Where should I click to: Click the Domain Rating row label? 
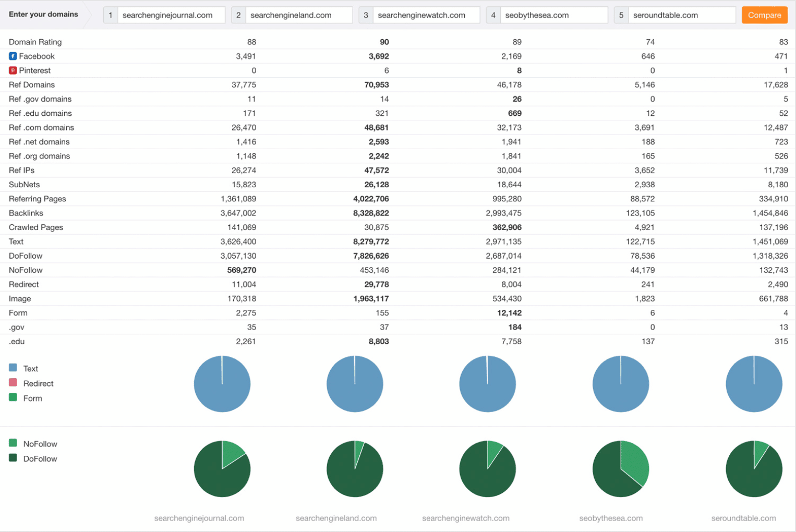[35, 42]
